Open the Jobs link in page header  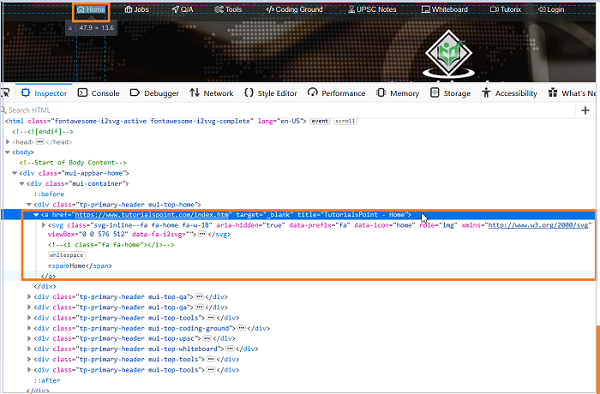pos(137,10)
